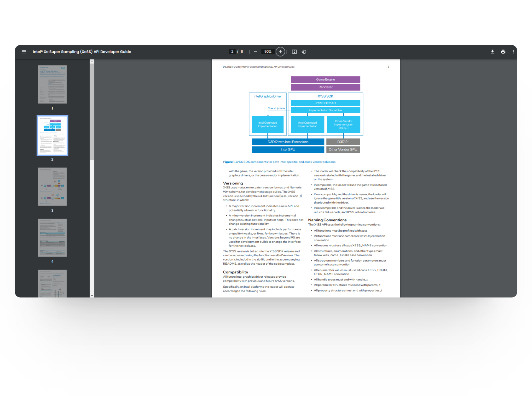Click the 90% zoom level field
The width and height of the screenshot is (532, 399).
click(268, 52)
